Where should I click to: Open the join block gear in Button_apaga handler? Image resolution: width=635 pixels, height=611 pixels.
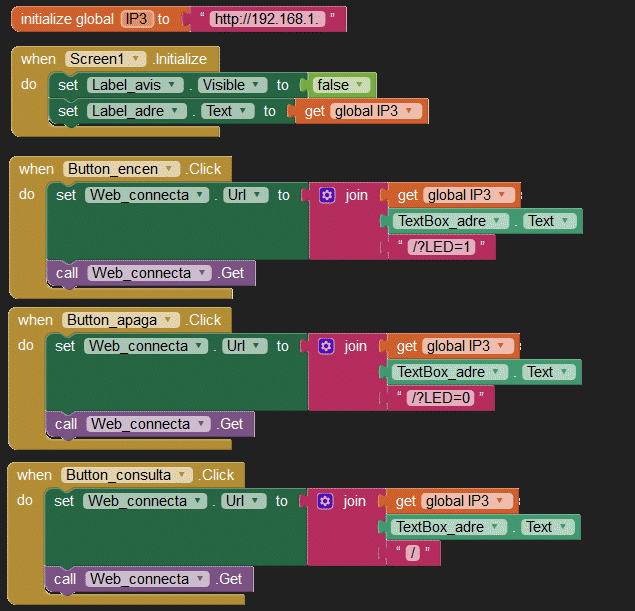[x=326, y=346]
